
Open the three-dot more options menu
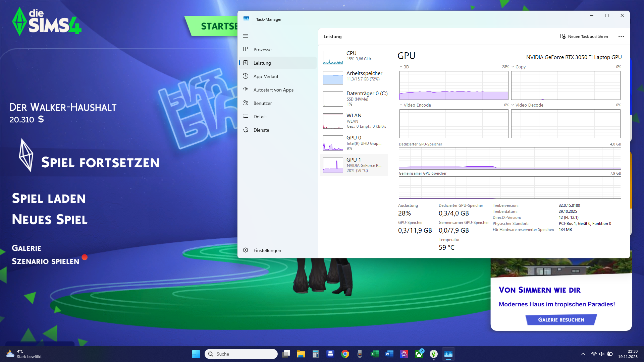tap(621, 37)
